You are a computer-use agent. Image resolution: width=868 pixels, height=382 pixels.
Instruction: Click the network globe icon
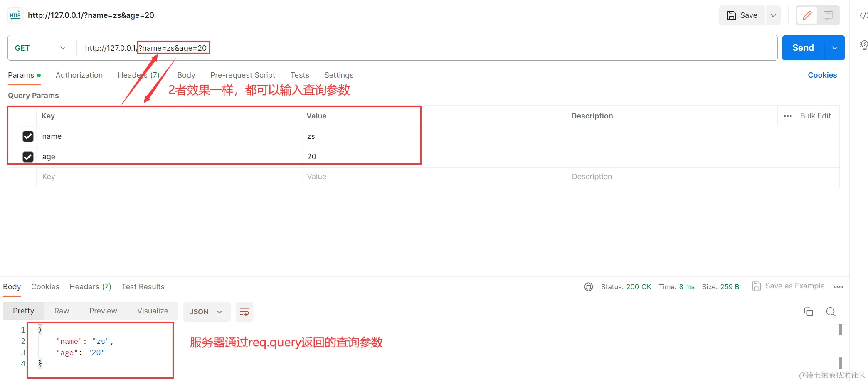coord(589,287)
